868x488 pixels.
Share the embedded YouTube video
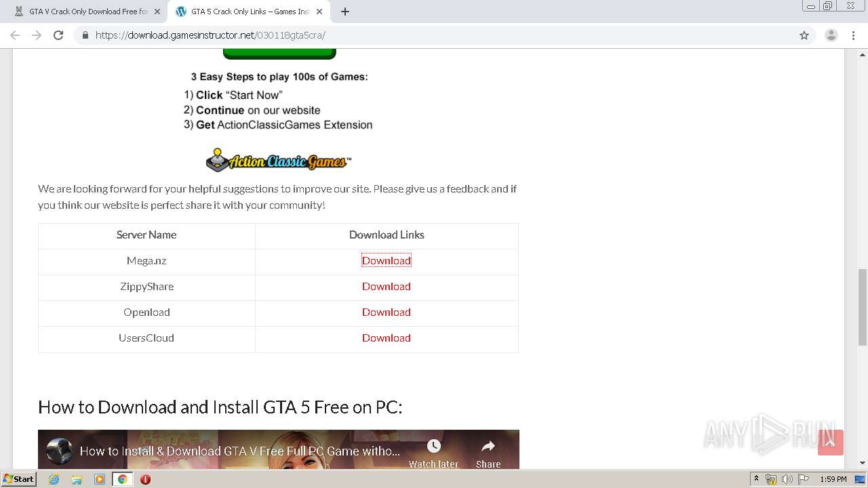488,454
